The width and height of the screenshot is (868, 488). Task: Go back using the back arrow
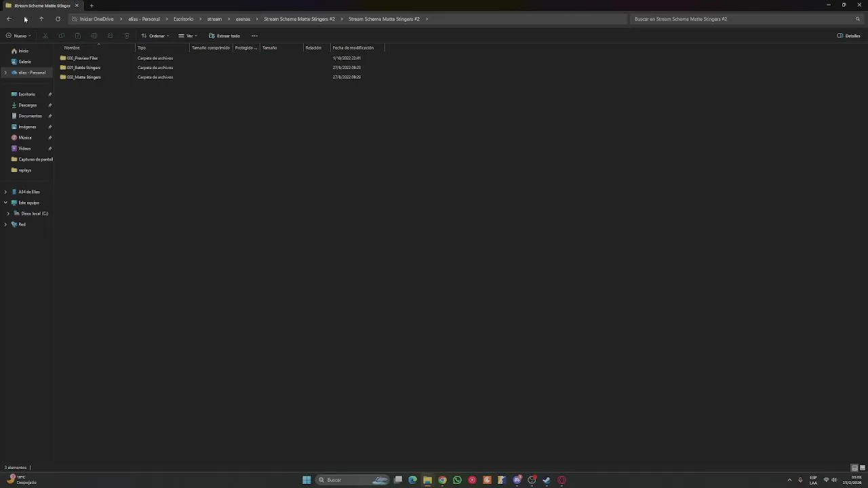9,19
